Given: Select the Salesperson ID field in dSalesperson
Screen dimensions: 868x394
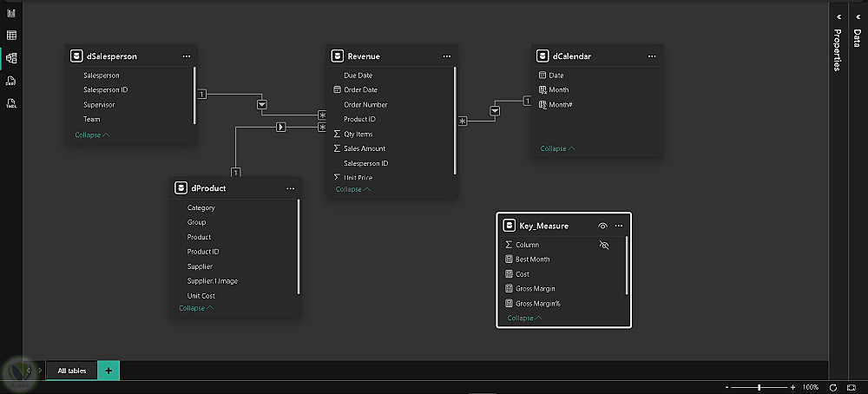Looking at the screenshot, I should [x=106, y=89].
